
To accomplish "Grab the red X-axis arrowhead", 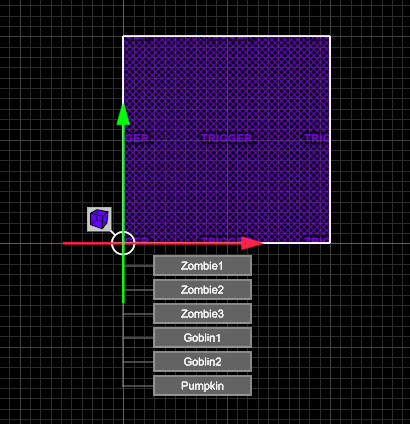I will [x=252, y=243].
